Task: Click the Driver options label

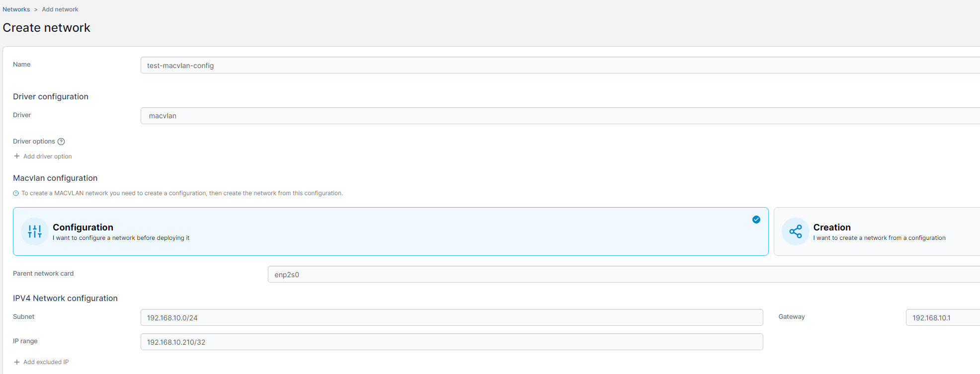Action: click(34, 142)
